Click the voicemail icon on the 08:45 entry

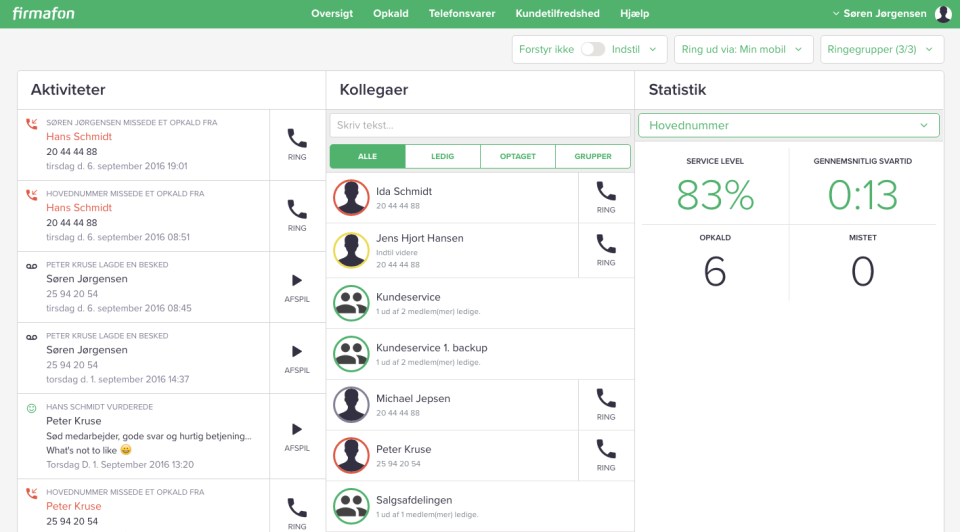(x=32, y=266)
